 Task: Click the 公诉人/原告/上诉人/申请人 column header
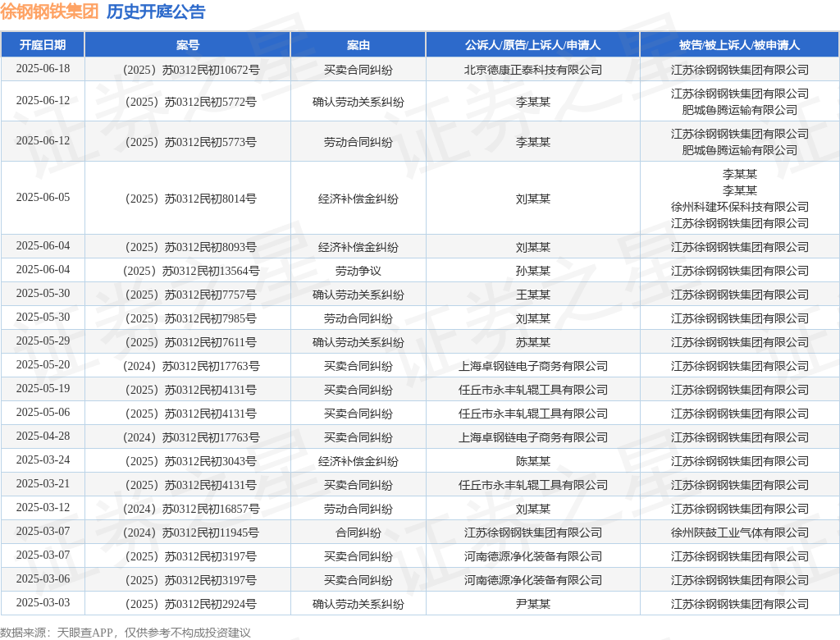[x=532, y=45]
